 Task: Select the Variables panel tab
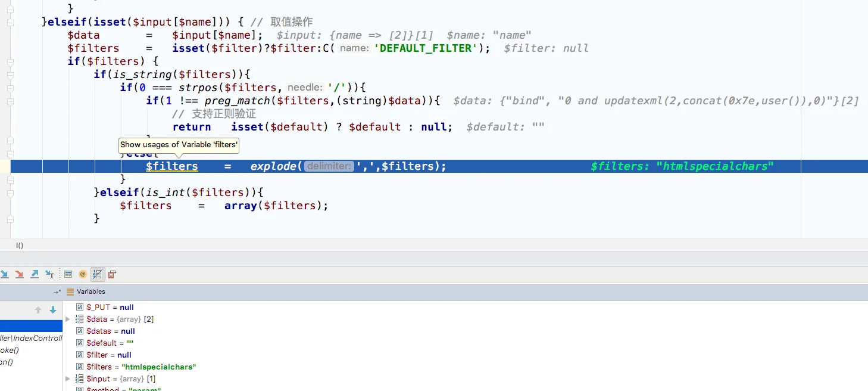(90, 292)
